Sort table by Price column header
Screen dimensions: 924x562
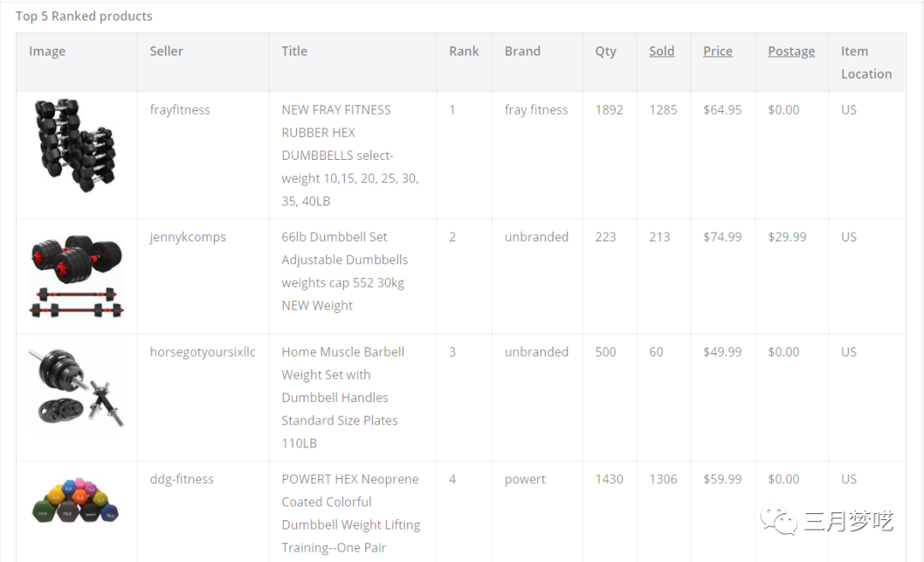coord(717,51)
